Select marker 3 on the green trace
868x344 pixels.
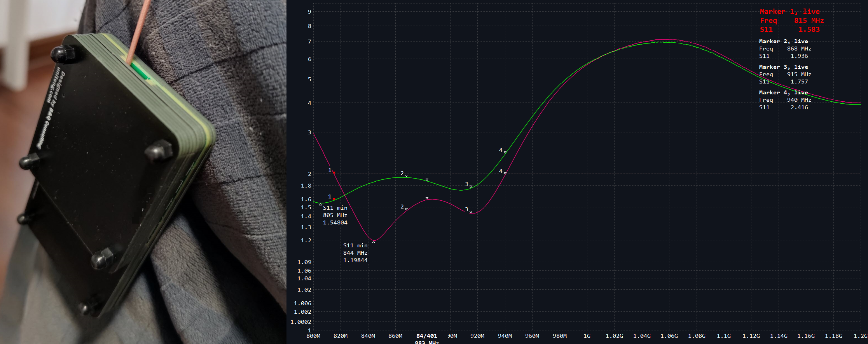[x=471, y=187]
